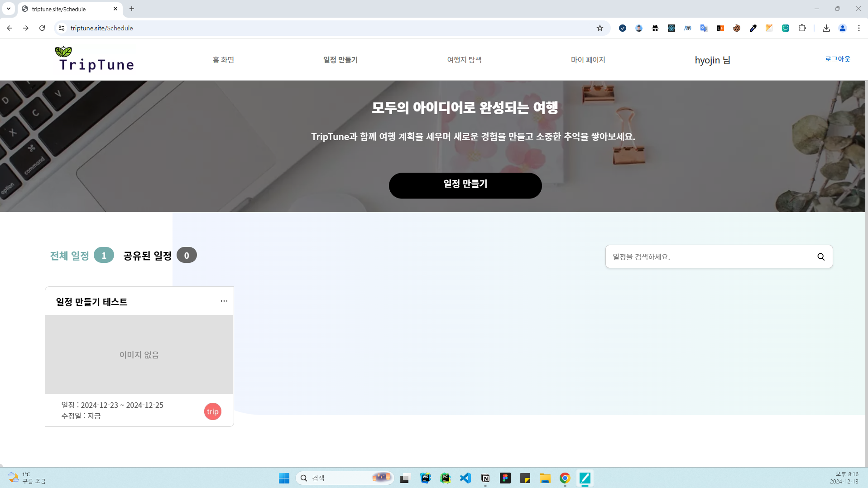This screenshot has width=868, height=488.
Task: Open the 이미지 없음 card thumbnail
Action: pos(139,354)
